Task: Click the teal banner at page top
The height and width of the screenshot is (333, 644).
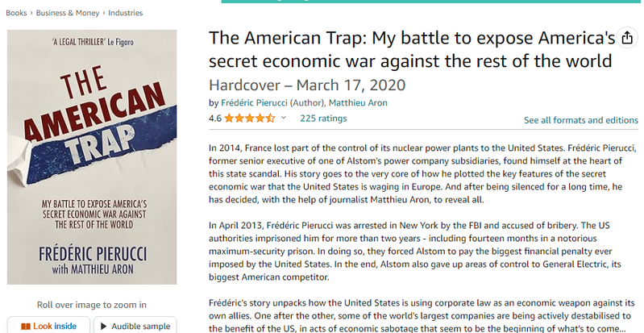Action: (x=431, y=2)
